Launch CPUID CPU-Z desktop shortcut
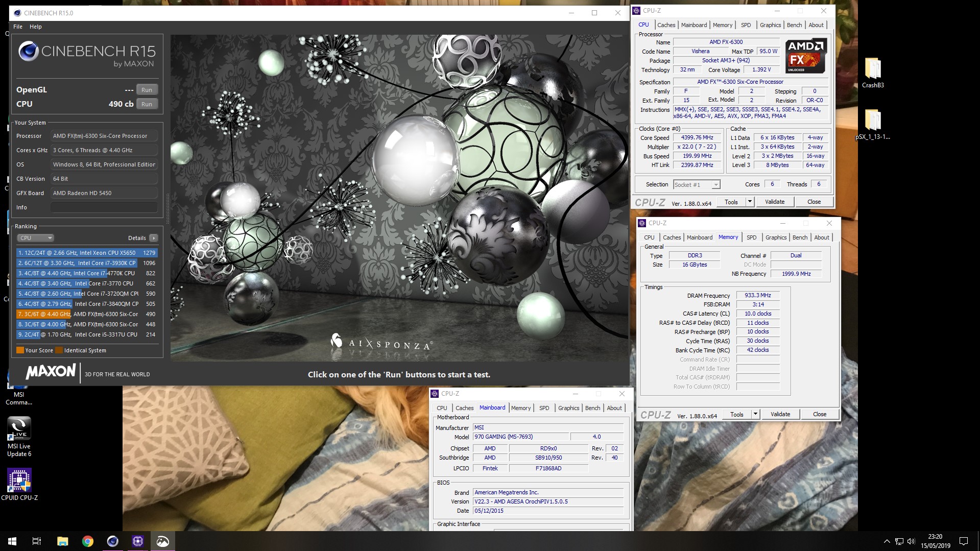The image size is (980, 551). pos(19,484)
